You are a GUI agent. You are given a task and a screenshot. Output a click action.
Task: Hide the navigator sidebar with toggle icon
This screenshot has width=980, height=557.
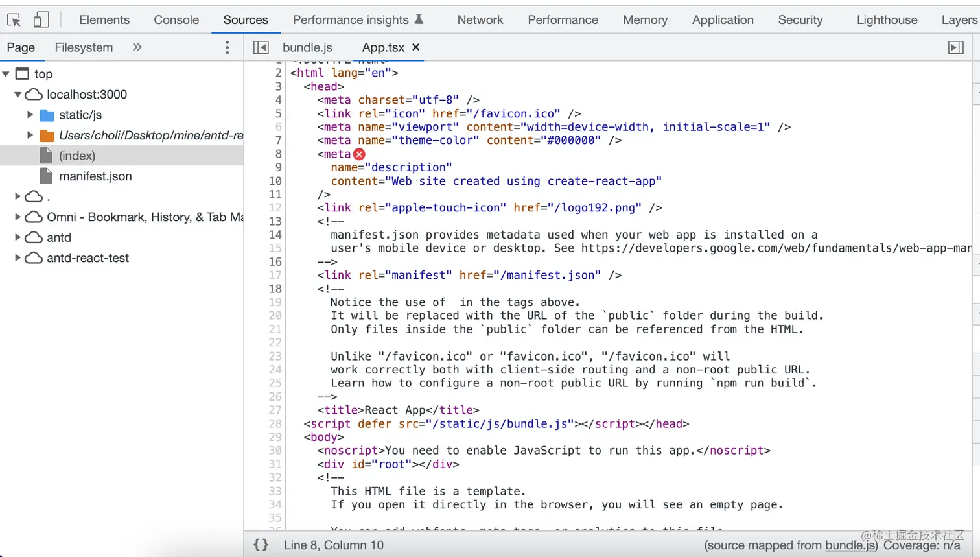click(x=261, y=47)
